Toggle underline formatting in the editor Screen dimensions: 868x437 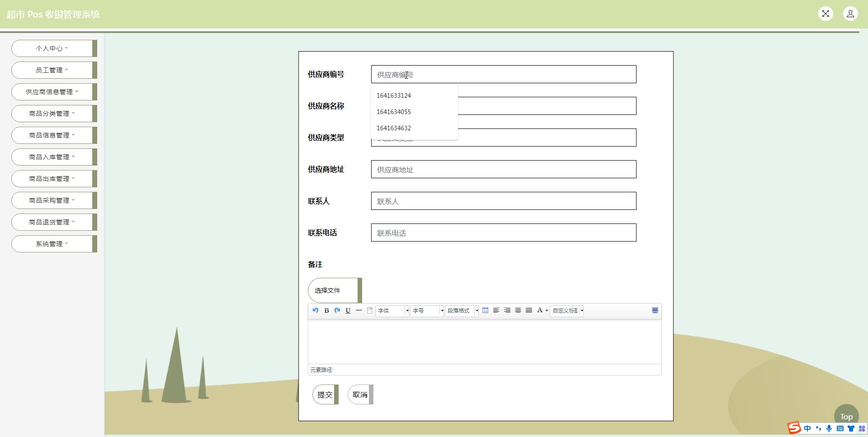pyautogui.click(x=348, y=310)
